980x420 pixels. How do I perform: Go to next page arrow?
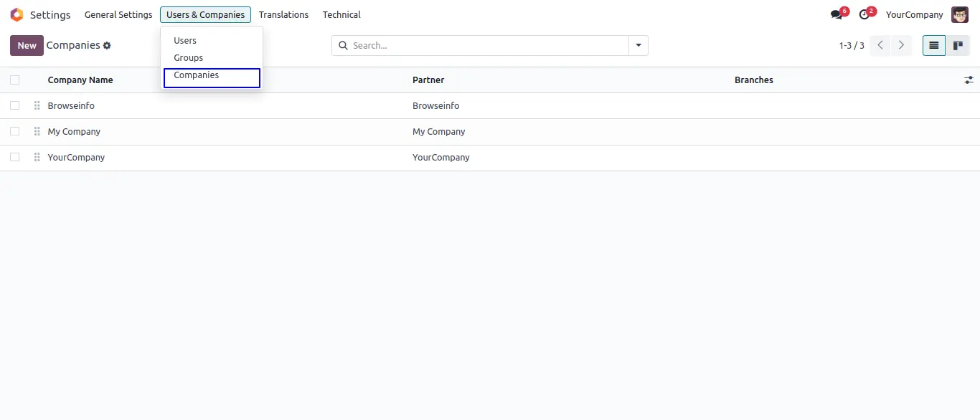point(901,45)
